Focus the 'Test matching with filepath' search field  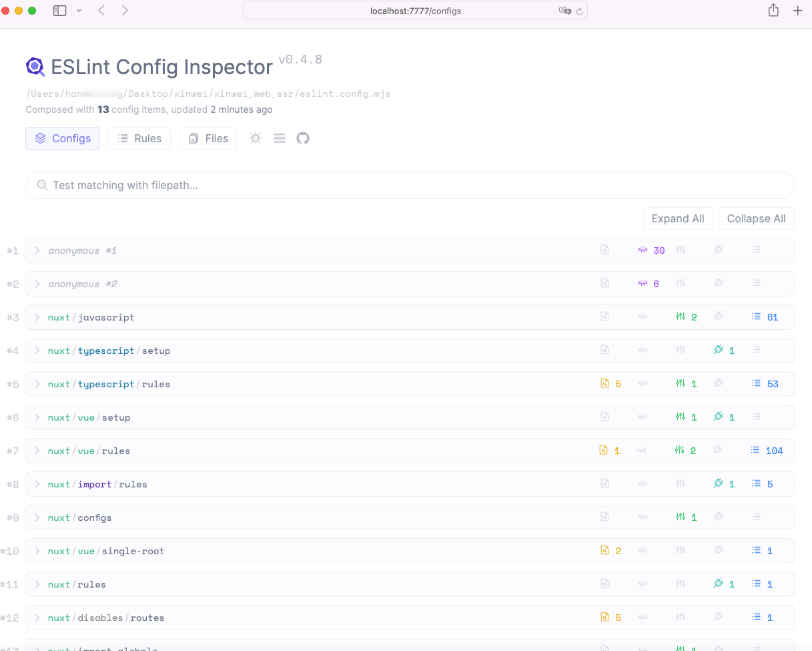click(410, 185)
